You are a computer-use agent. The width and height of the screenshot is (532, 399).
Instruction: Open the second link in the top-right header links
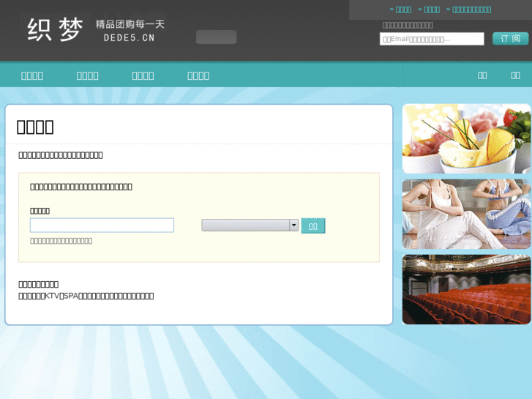432,10
